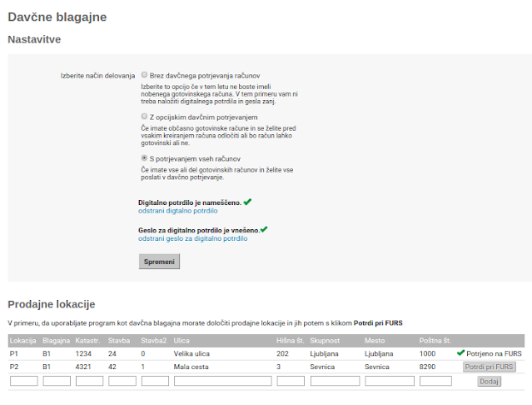Screen dimensions: 532x405
Task: Select "Brez davčnega potrjevanja računov" radio option
Action: pyautogui.click(x=144, y=75)
